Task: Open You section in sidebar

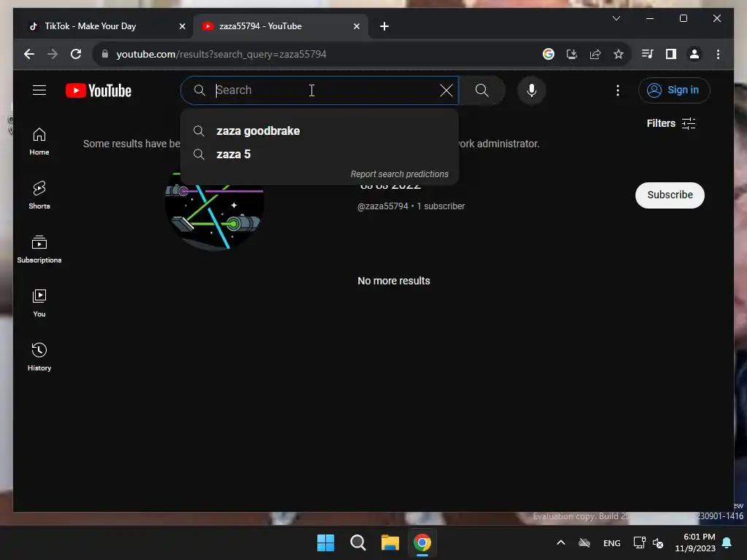Action: 39,303
